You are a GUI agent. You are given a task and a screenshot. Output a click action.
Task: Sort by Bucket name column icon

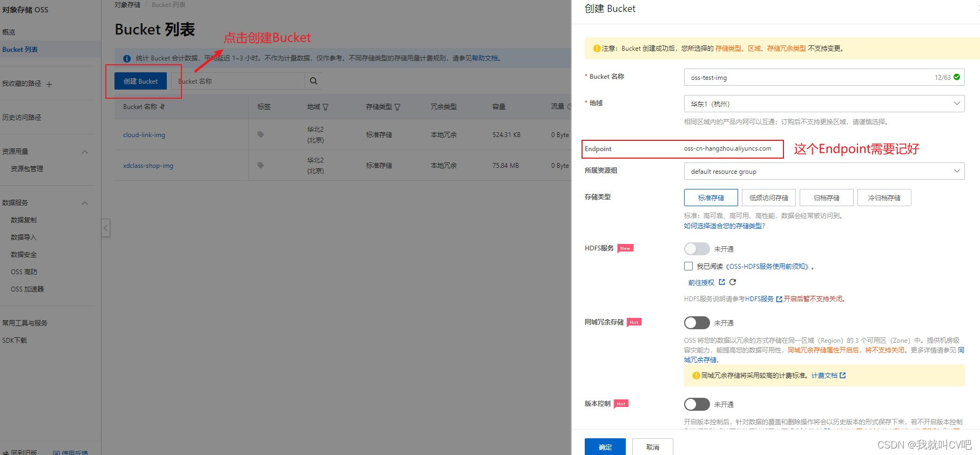[x=163, y=107]
